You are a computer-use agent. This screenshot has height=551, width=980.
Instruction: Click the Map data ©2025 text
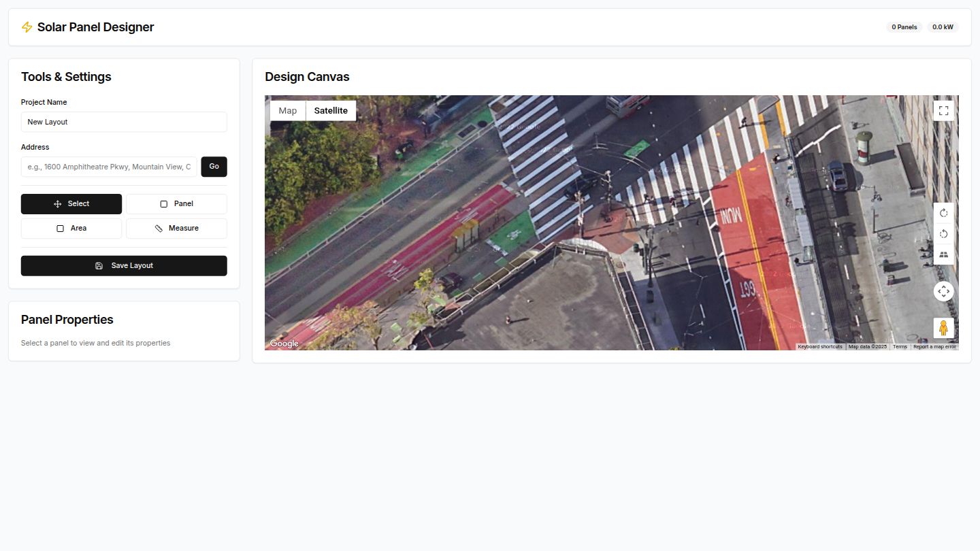[x=868, y=347]
